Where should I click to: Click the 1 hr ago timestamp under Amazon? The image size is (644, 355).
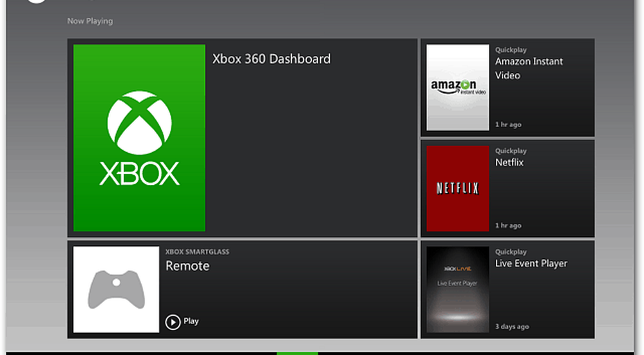[x=508, y=124]
